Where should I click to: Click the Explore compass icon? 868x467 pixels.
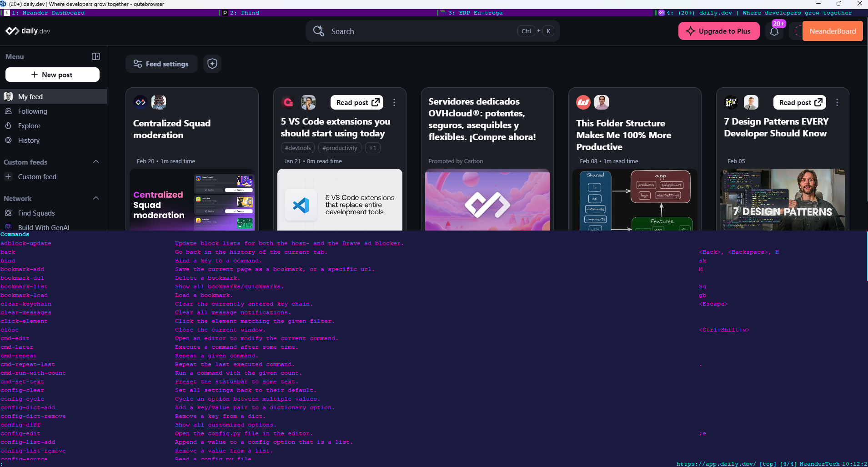8,126
